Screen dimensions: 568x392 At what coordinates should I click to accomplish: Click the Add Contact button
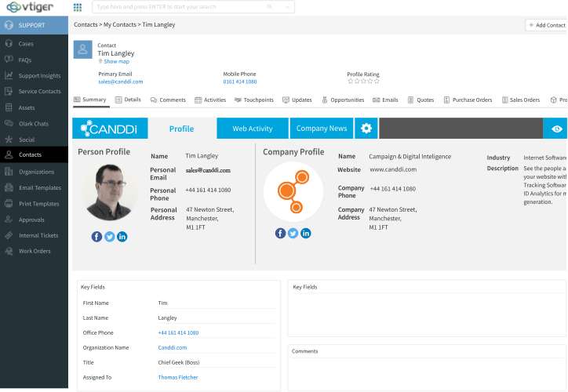[x=547, y=25]
